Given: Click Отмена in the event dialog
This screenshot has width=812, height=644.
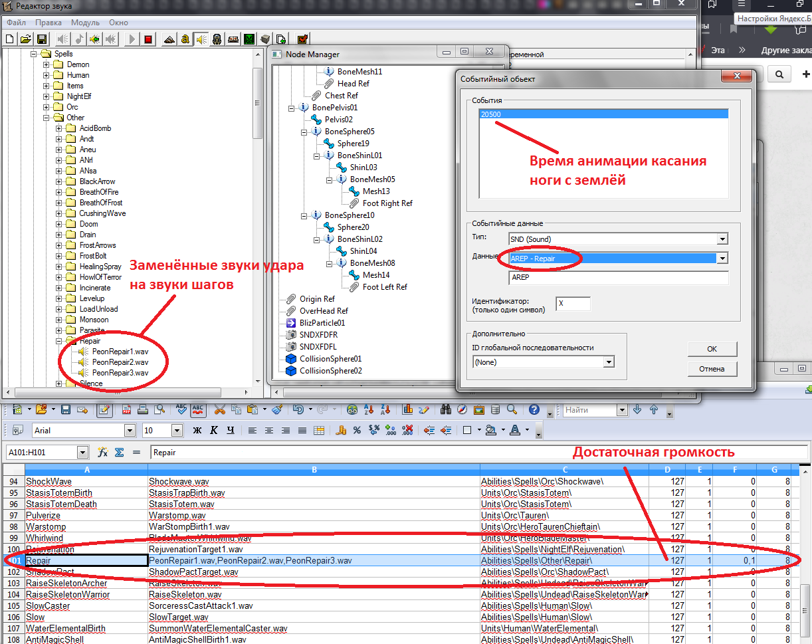Looking at the screenshot, I should click(712, 369).
